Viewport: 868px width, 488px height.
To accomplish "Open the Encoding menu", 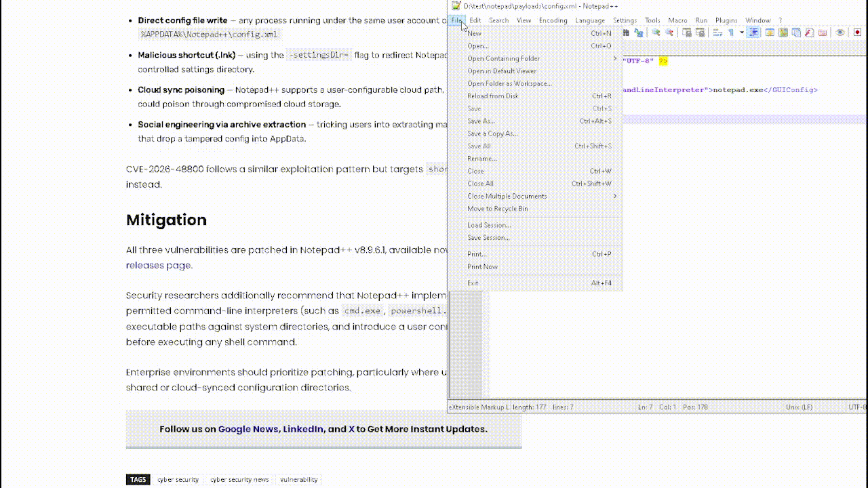I will pos(553,20).
